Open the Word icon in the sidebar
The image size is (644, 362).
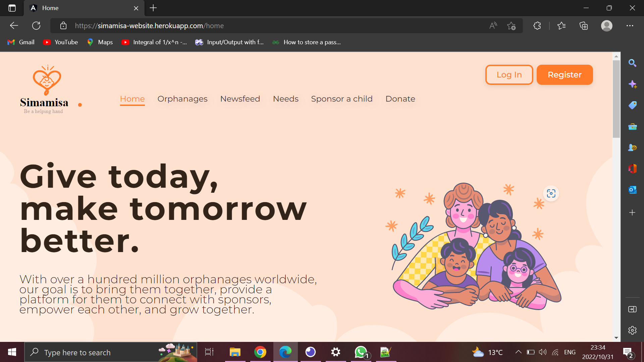pos(633,169)
